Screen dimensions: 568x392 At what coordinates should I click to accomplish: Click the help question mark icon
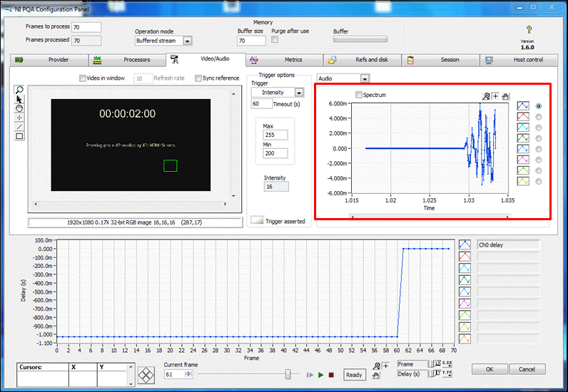(x=529, y=29)
